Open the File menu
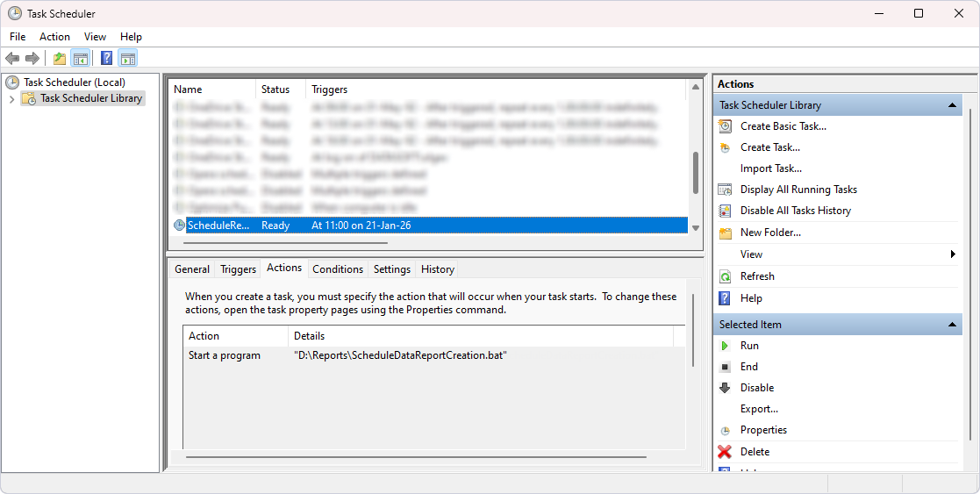The width and height of the screenshot is (980, 494). [x=18, y=37]
